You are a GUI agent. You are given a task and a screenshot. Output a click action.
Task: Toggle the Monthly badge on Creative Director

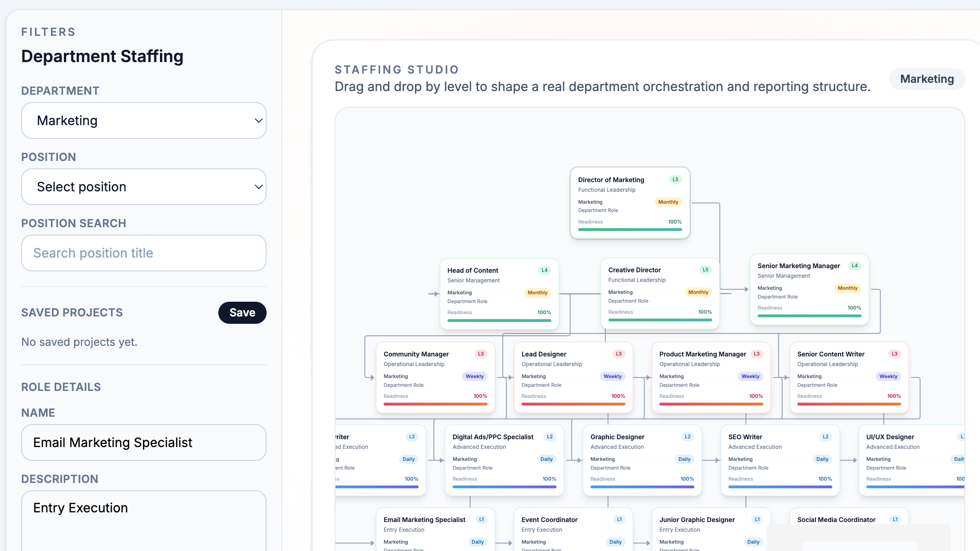(698, 292)
